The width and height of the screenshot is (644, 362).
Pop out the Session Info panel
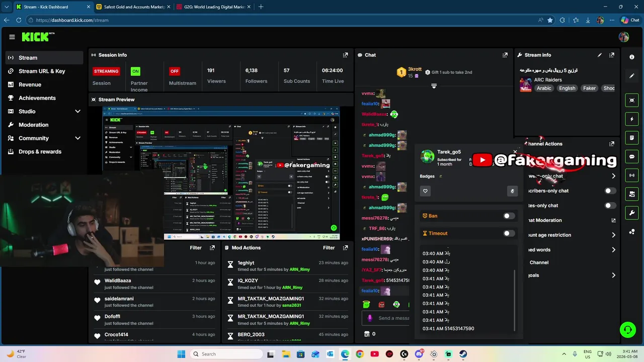click(345, 55)
